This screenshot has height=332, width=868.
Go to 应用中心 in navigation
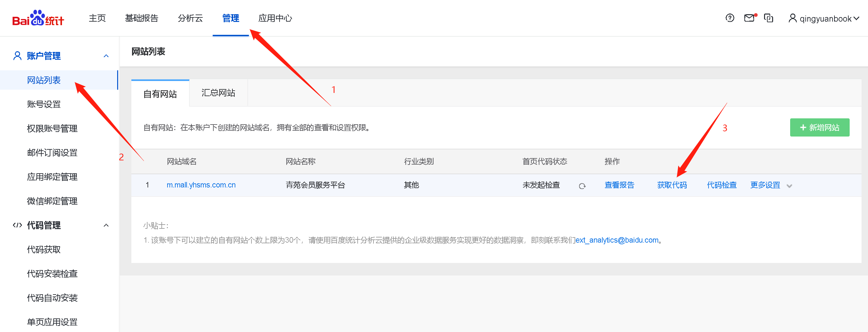click(275, 18)
